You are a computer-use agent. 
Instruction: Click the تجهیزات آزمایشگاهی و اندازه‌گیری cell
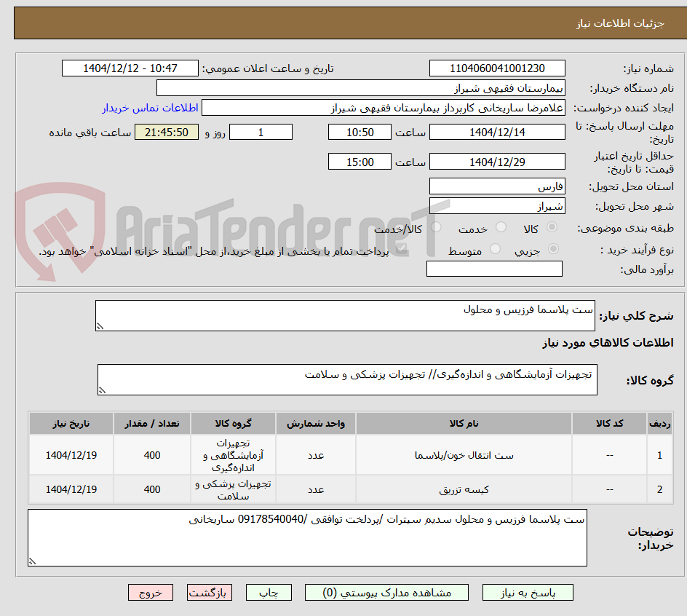[x=233, y=456]
